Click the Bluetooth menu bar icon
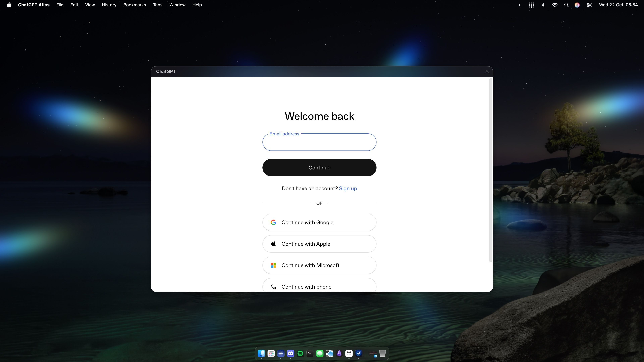The image size is (644, 362). 543,5
